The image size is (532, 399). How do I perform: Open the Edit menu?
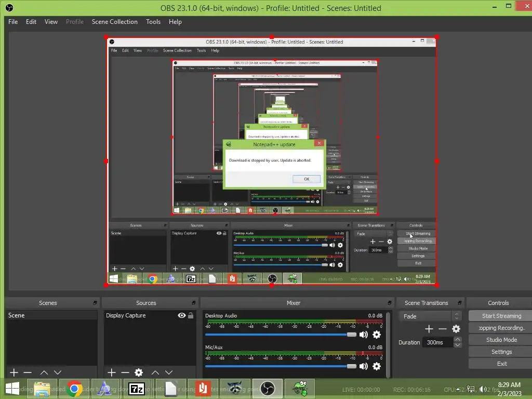pyautogui.click(x=31, y=22)
